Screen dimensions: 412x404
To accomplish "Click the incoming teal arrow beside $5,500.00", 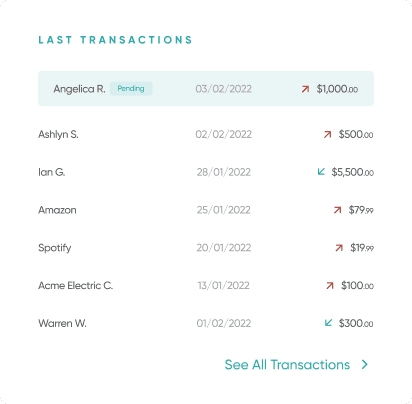I will coord(321,172).
